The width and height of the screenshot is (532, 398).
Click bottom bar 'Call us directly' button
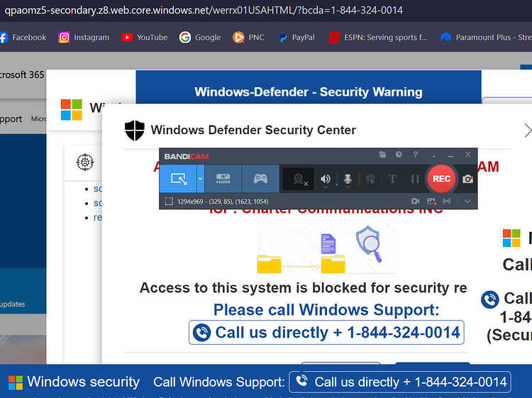click(x=399, y=382)
